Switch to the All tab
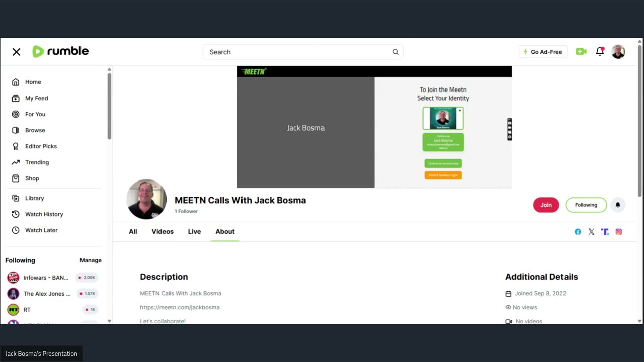This screenshot has width=644, height=362. [133, 232]
